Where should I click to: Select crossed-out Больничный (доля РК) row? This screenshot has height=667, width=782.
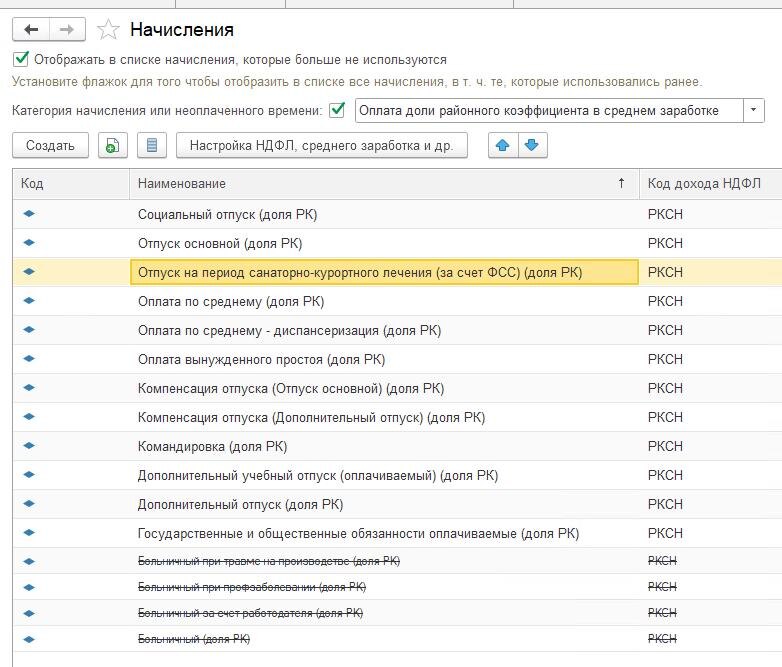click(397, 639)
